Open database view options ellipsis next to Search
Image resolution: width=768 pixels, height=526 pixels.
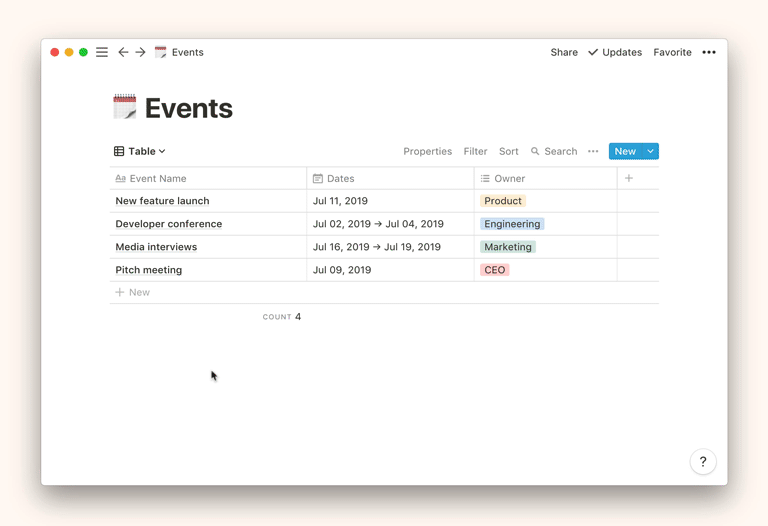pyautogui.click(x=593, y=152)
